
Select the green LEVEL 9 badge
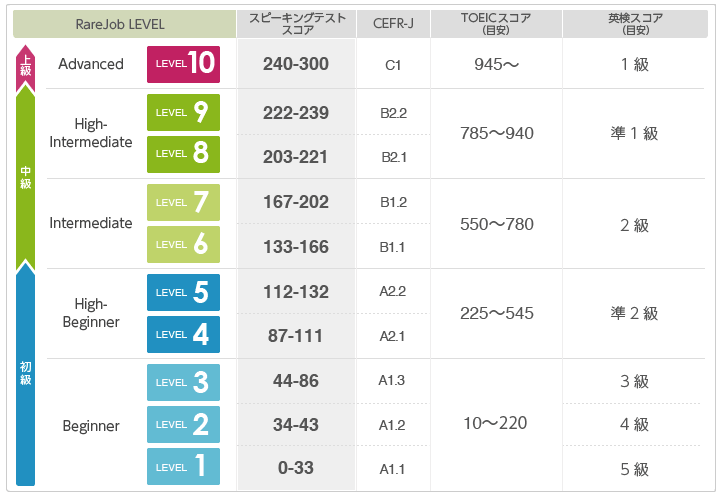[x=183, y=113]
